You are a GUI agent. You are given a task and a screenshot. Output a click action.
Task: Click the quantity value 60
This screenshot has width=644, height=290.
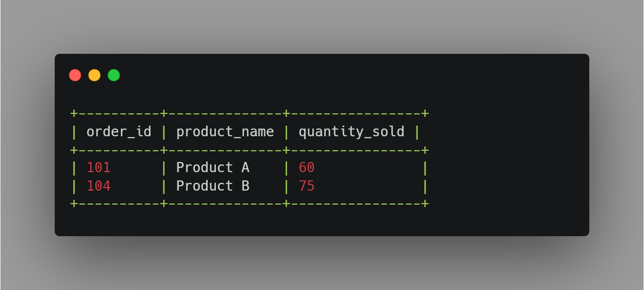(x=307, y=168)
